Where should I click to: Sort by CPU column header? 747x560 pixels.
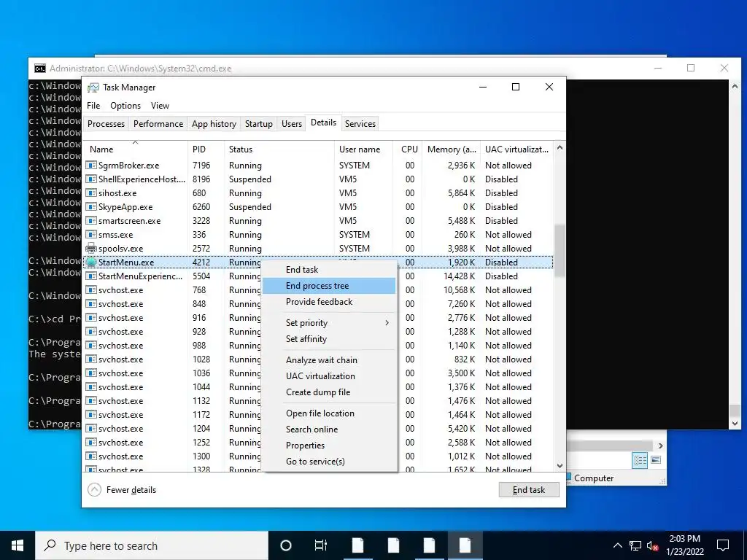[408, 149]
